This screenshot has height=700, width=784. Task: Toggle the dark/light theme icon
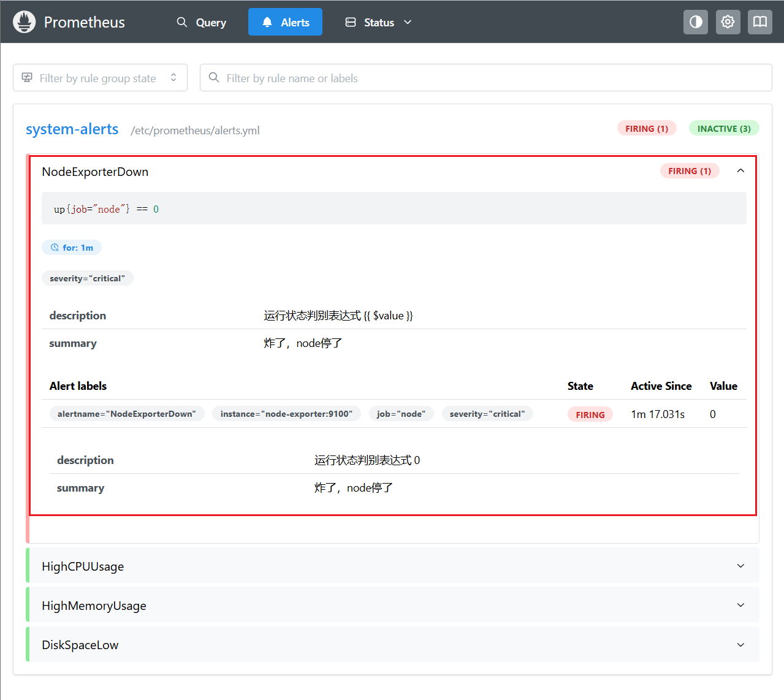(x=696, y=22)
